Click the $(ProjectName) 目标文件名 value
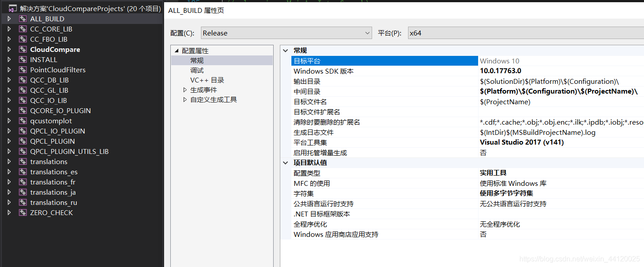This screenshot has width=644, height=267. coord(505,102)
